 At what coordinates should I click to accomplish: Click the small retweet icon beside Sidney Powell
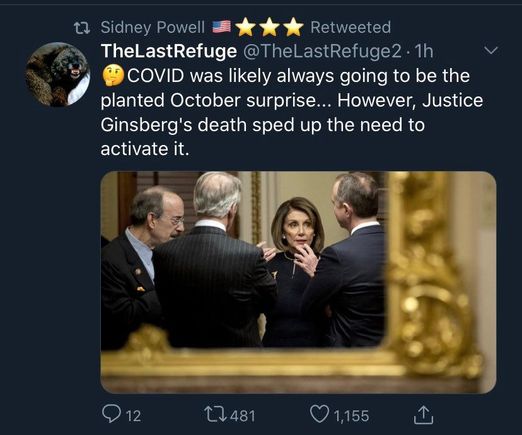[82, 28]
